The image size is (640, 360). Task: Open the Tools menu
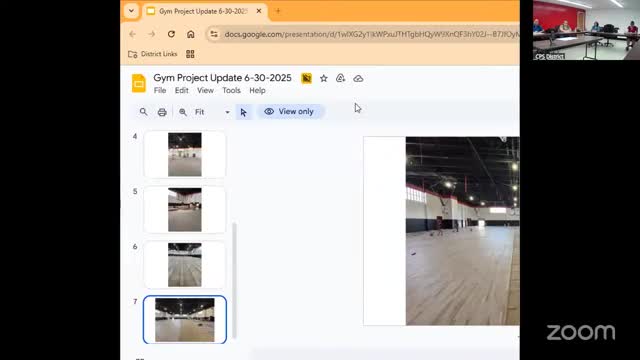(231, 91)
